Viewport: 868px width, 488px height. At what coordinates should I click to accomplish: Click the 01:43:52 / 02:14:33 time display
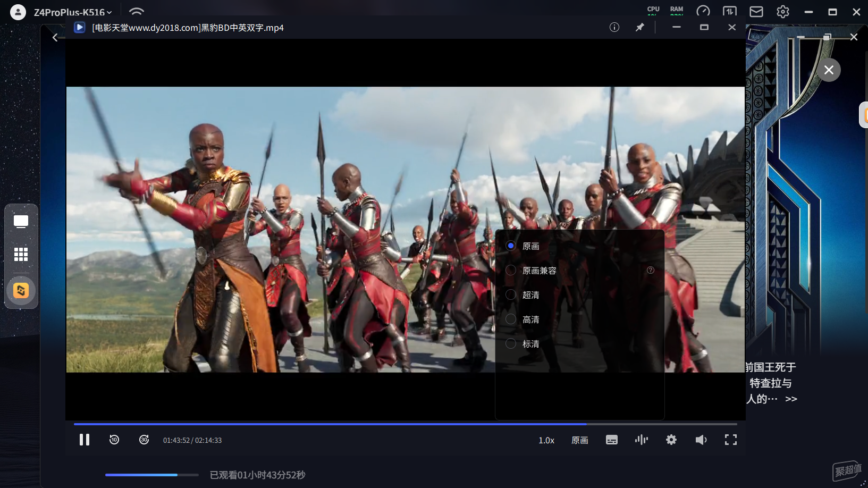point(192,440)
